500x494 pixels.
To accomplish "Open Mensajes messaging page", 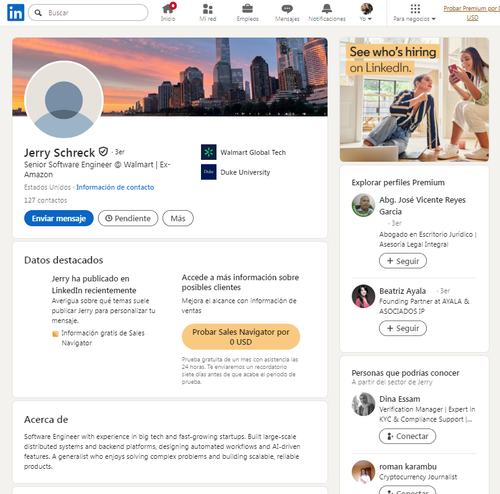I will pos(287,13).
